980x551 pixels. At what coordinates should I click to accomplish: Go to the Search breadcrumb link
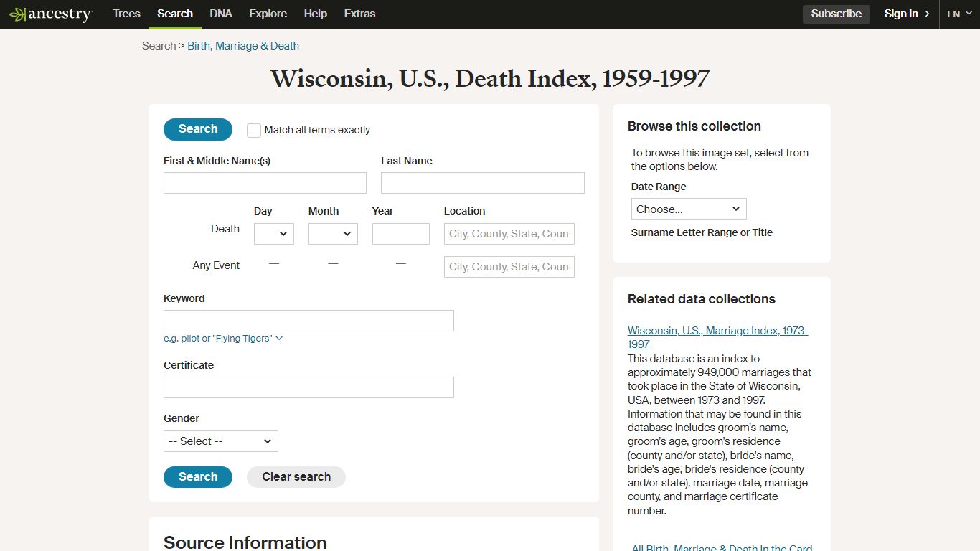(x=159, y=46)
